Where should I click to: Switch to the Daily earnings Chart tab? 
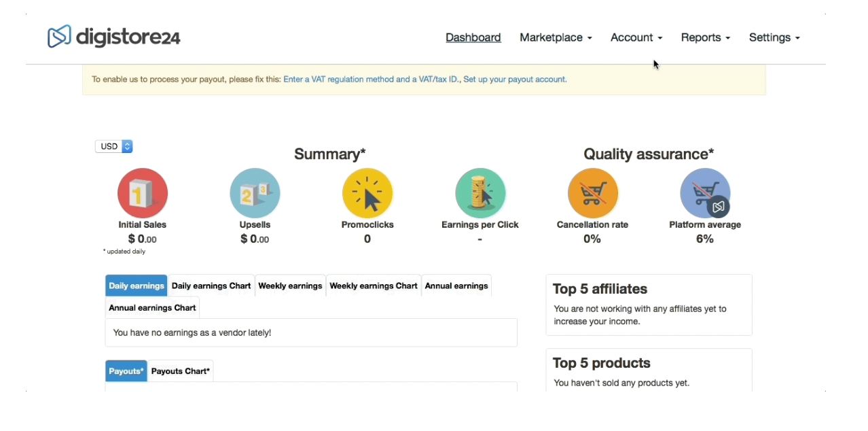coord(211,286)
